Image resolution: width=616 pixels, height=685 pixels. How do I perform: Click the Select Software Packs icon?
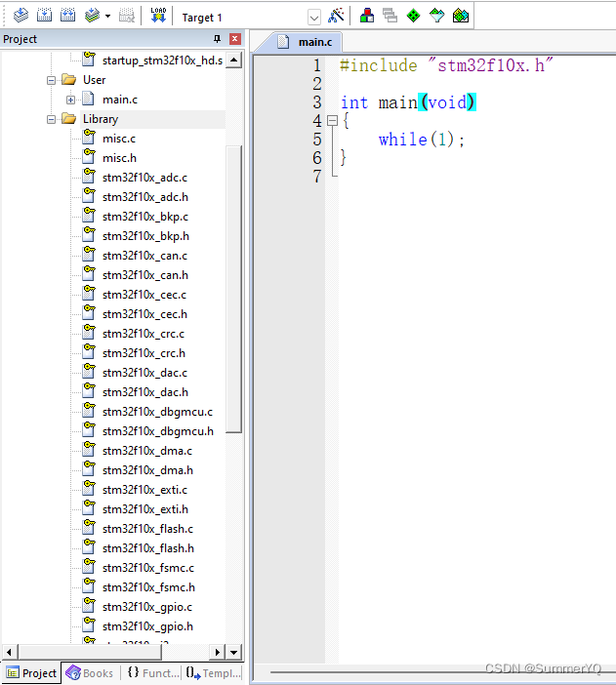tap(436, 16)
